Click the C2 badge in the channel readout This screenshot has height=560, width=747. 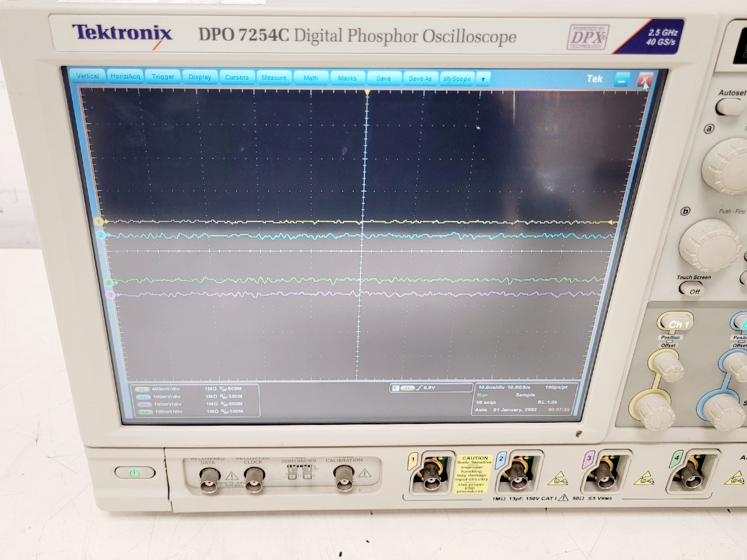pos(143,397)
